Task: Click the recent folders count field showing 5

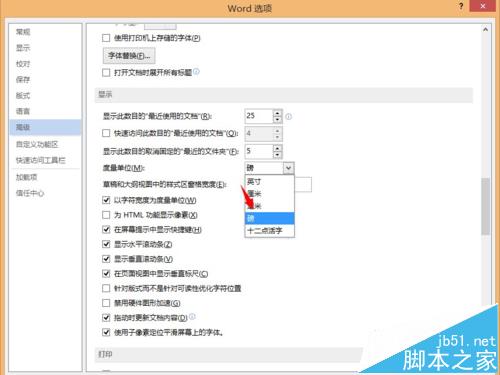Action: pyautogui.click(x=259, y=151)
